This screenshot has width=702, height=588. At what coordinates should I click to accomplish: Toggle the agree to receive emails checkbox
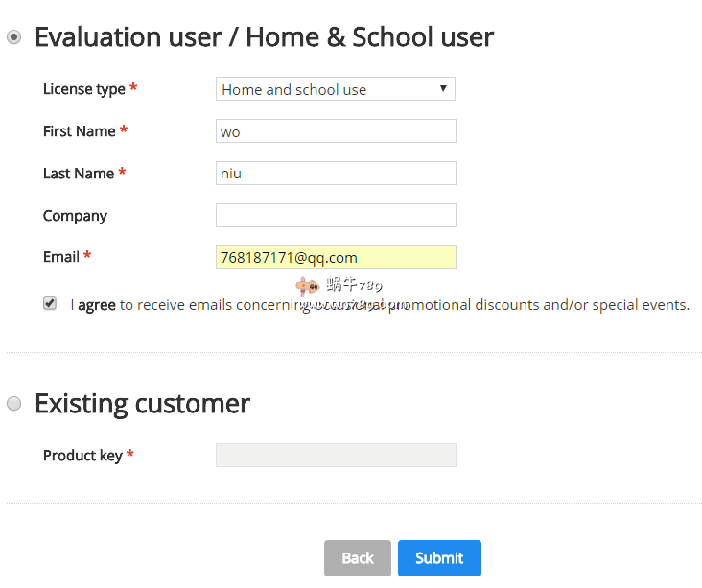50,303
